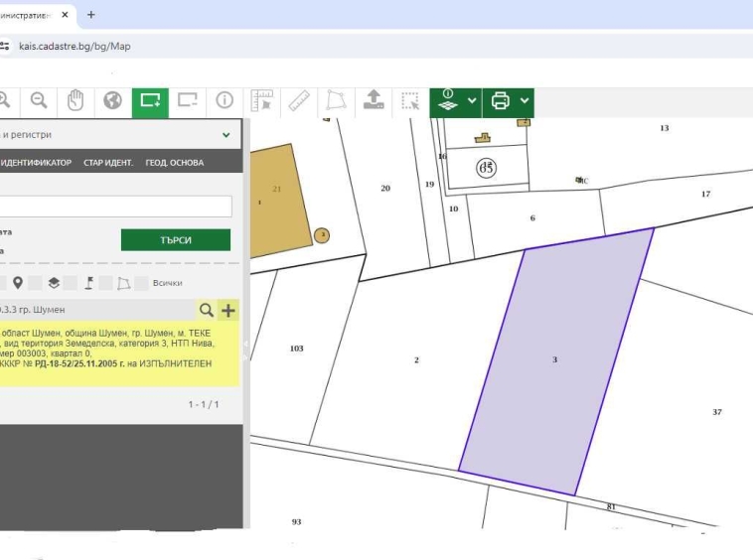The height and width of the screenshot is (560, 753).
Task: Click the small round building marker 3
Action: [x=322, y=235]
